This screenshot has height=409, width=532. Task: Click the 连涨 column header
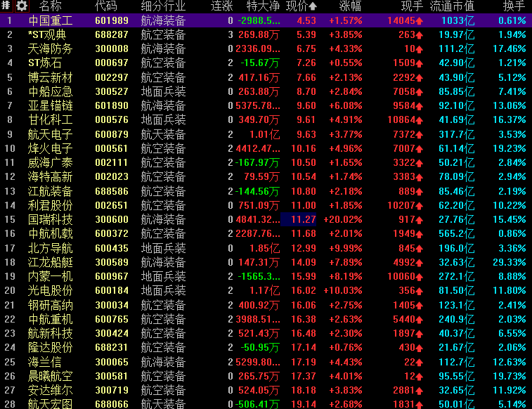222,6
